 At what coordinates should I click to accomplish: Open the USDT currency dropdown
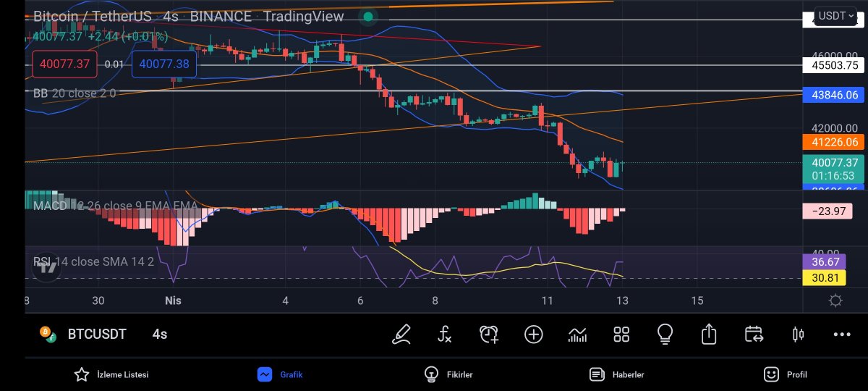[x=836, y=16]
